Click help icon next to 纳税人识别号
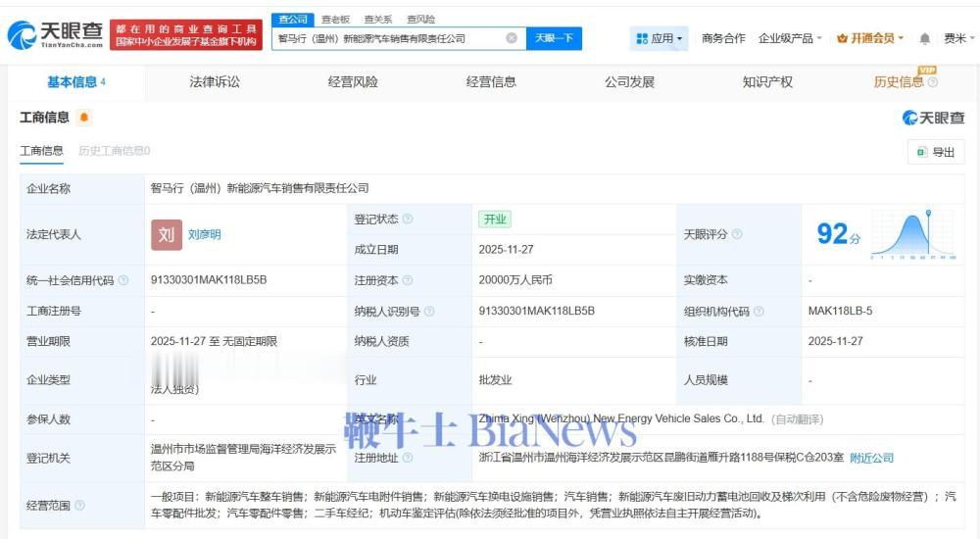This screenshot has width=980, height=539. (x=429, y=311)
